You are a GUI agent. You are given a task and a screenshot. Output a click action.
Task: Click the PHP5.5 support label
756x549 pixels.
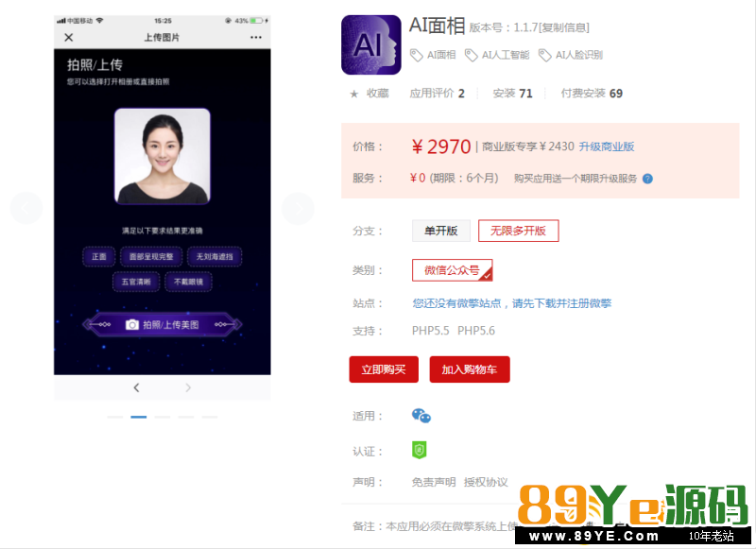pos(431,331)
